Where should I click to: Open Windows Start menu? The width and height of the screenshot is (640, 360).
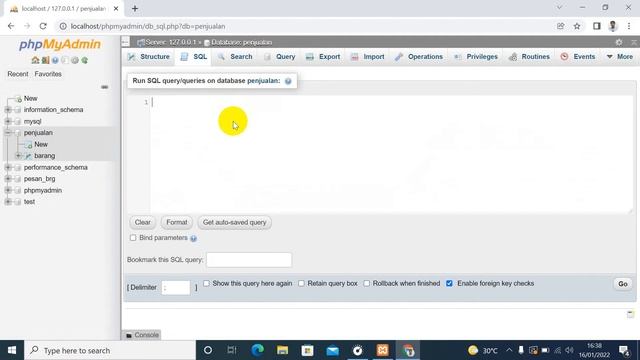click(12, 350)
